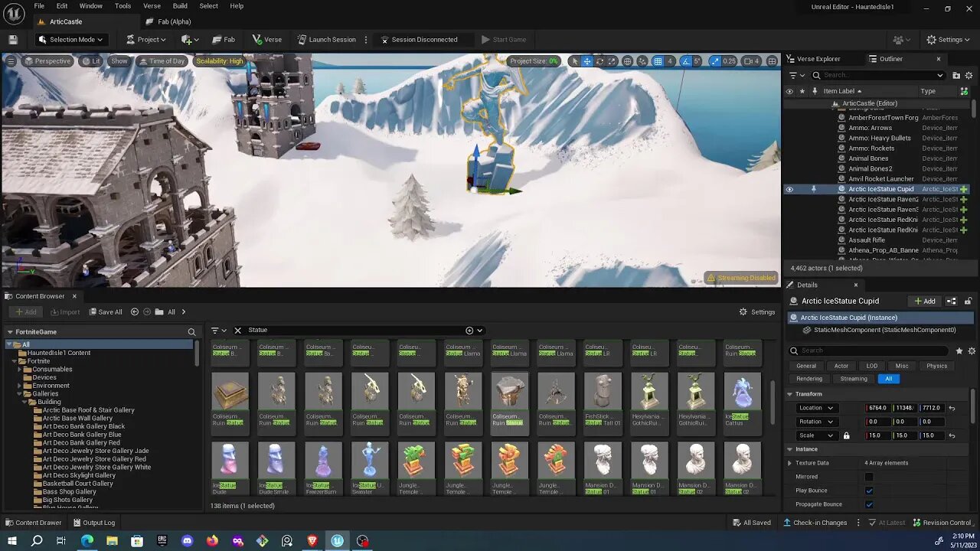Click Content Browser back arrow
Viewport: 980px width, 551px height.
pyautogui.click(x=135, y=312)
